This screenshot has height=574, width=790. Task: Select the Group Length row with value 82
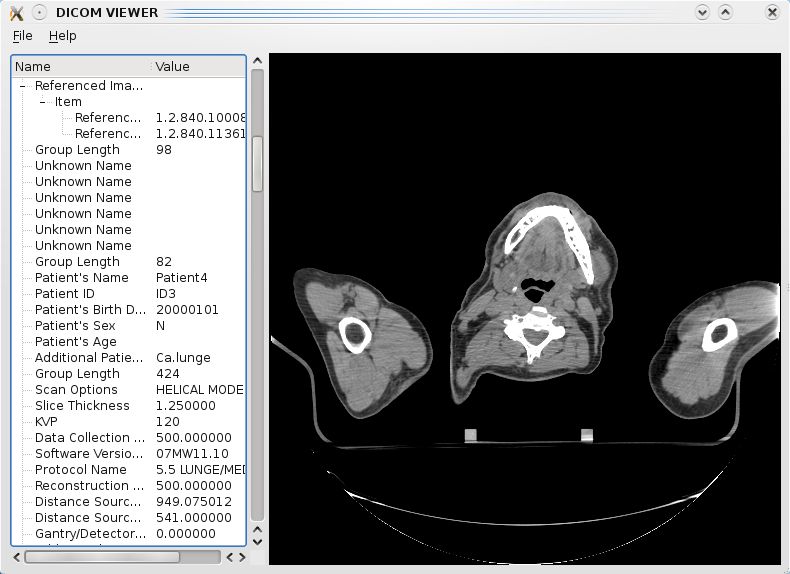(128, 262)
